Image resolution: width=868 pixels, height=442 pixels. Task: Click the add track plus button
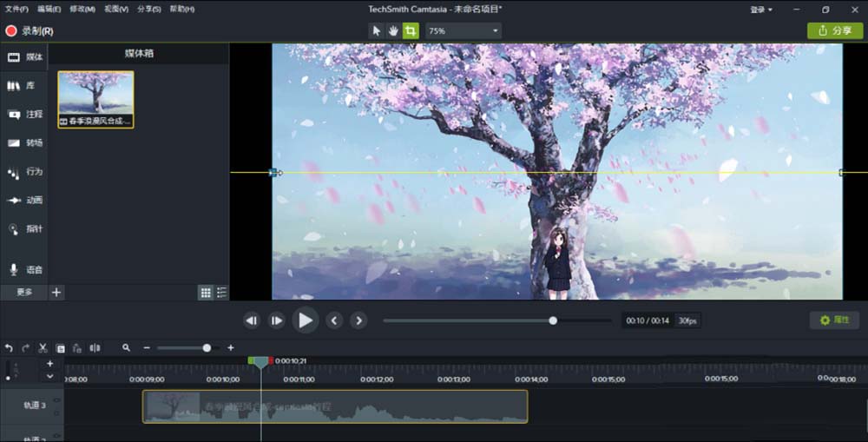(x=49, y=363)
